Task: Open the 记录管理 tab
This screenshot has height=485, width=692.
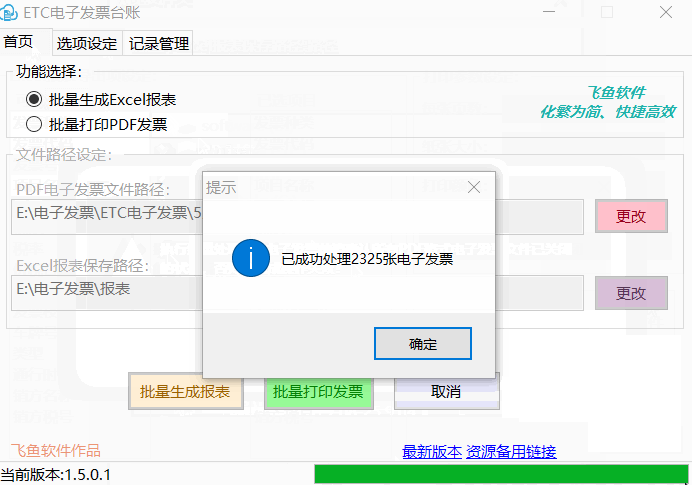Action: [158, 43]
